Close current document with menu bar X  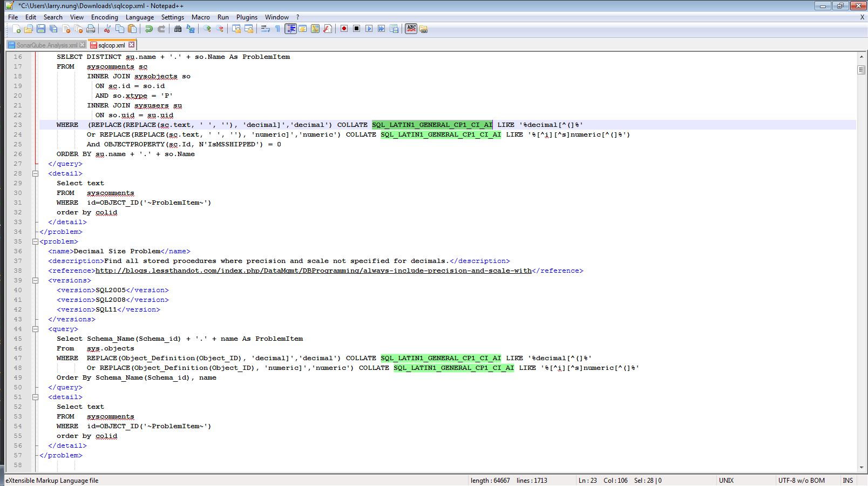click(862, 17)
